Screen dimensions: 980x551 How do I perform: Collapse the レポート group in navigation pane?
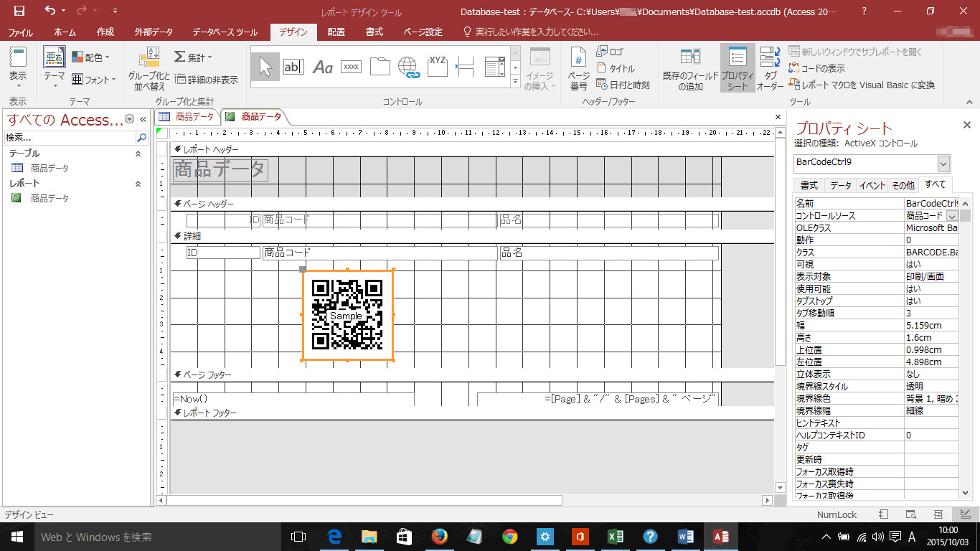click(x=138, y=184)
